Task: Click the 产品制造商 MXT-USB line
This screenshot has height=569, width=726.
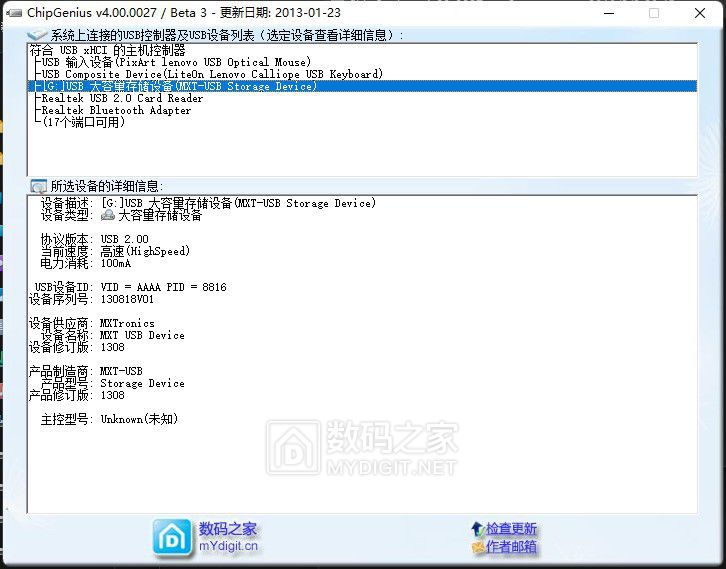Action: [86, 371]
